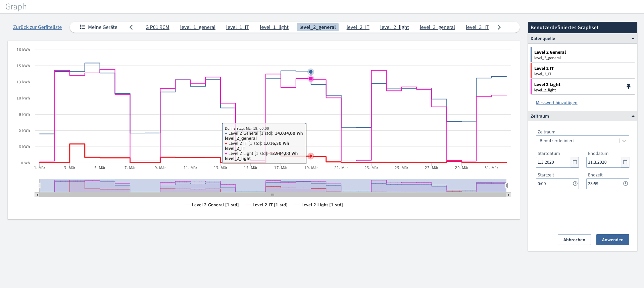The height and width of the screenshot is (288, 644).
Task: Click the right handle of the range navigator
Action: tap(506, 186)
